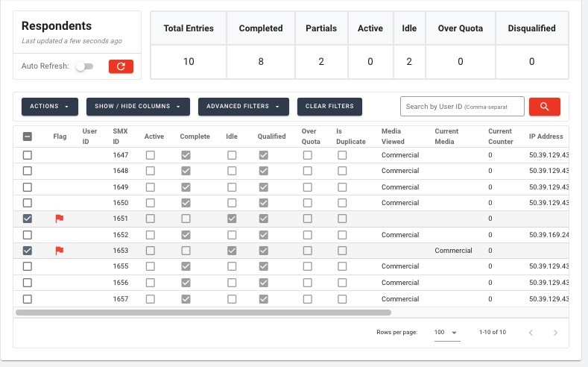This screenshot has height=367, width=588.
Task: Click Current Media Commercial in row 1653
Action: click(x=453, y=251)
